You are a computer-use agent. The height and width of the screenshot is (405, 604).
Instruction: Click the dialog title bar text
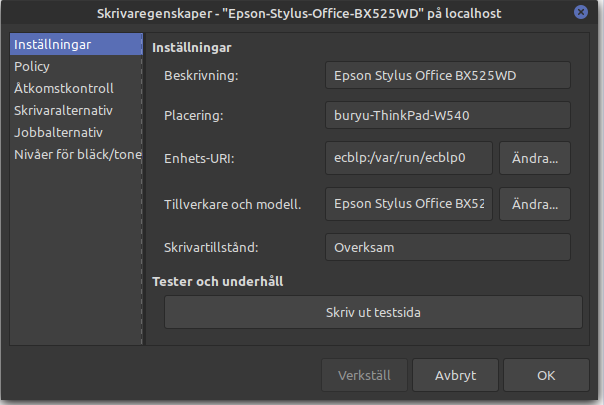(x=299, y=14)
